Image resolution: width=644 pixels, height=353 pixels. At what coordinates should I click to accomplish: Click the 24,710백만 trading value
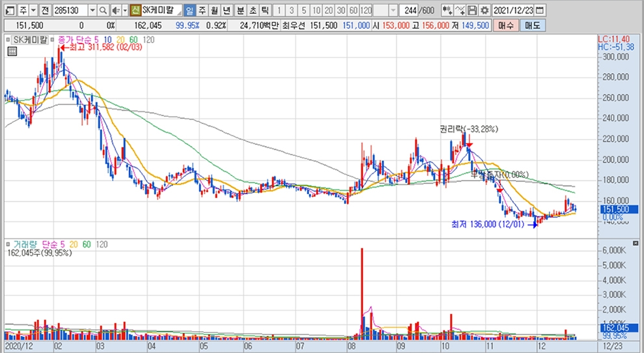[x=259, y=25]
